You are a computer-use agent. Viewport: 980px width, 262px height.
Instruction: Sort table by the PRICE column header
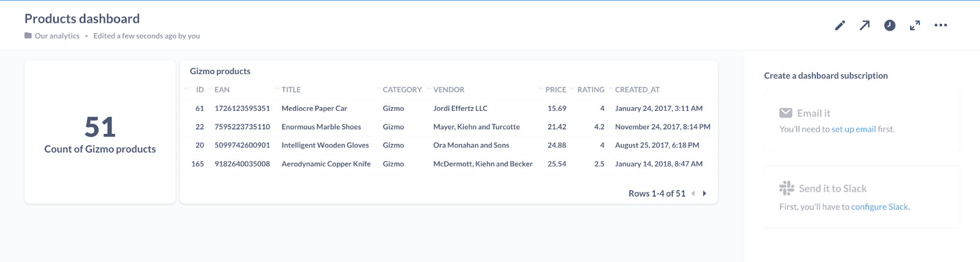coord(556,89)
